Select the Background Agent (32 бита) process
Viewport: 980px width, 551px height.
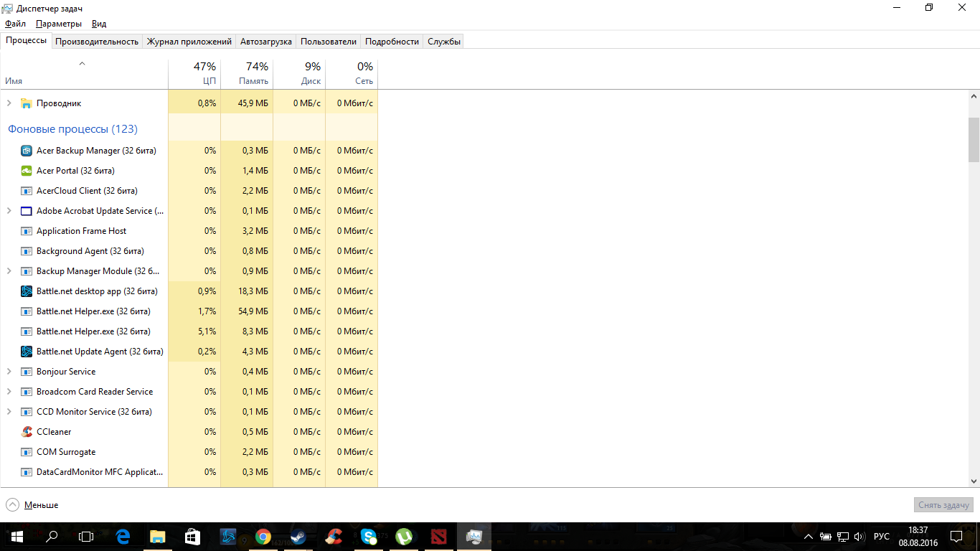(x=189, y=251)
